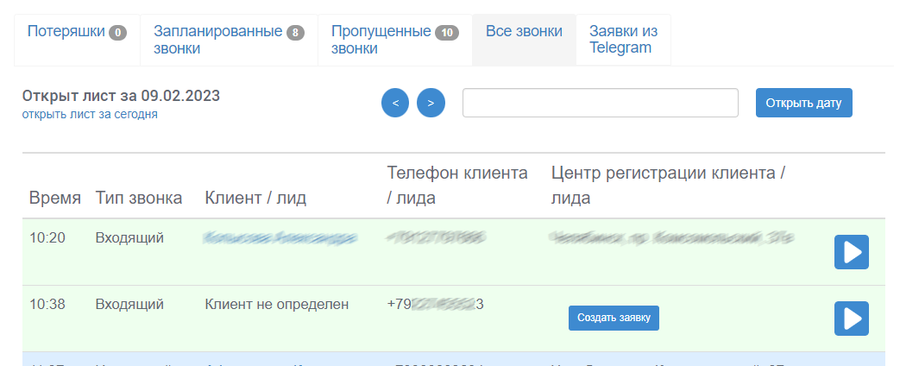
Task: Click the Телефон клиента / лида header
Action: (457, 185)
